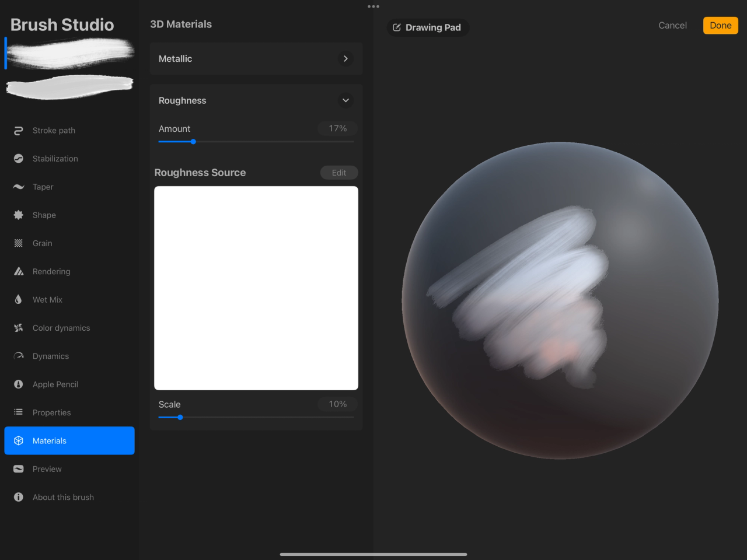Image resolution: width=747 pixels, height=560 pixels.
Task: Edit the Roughness Source
Action: (339, 172)
